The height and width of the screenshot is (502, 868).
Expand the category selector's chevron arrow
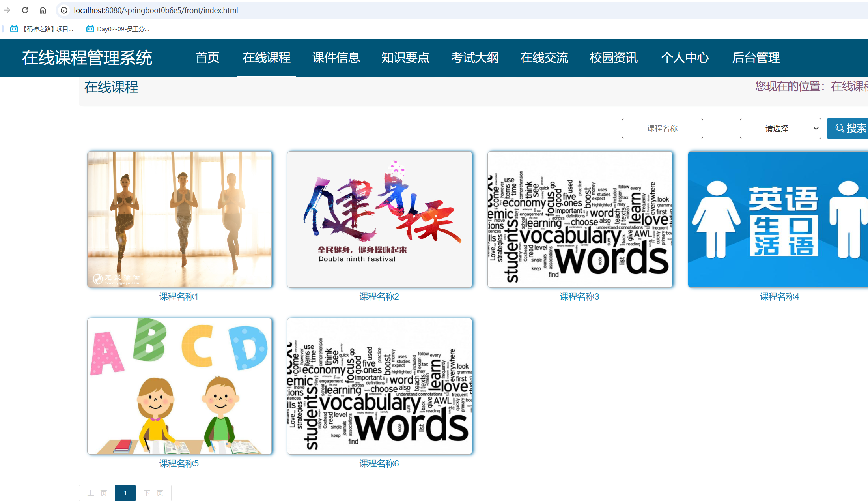(x=815, y=128)
